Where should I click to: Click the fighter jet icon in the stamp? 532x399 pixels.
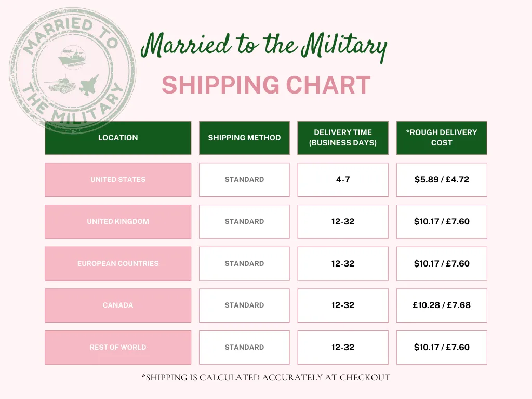click(x=89, y=83)
